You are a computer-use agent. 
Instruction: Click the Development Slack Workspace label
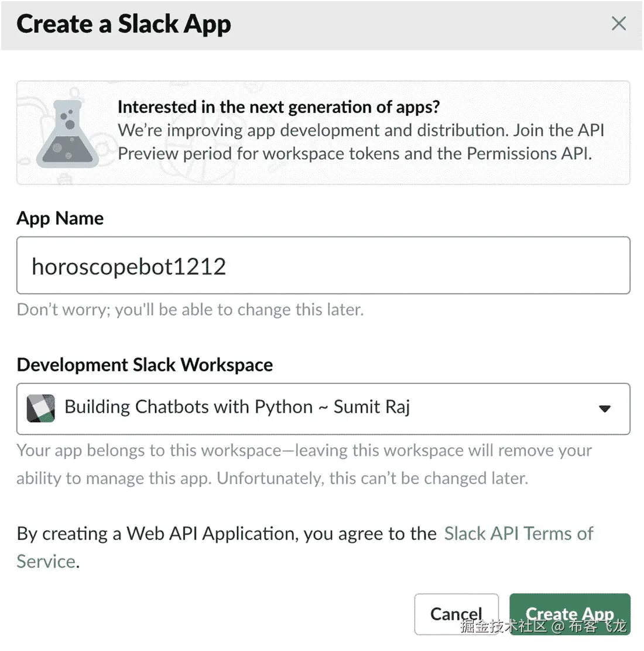click(145, 365)
